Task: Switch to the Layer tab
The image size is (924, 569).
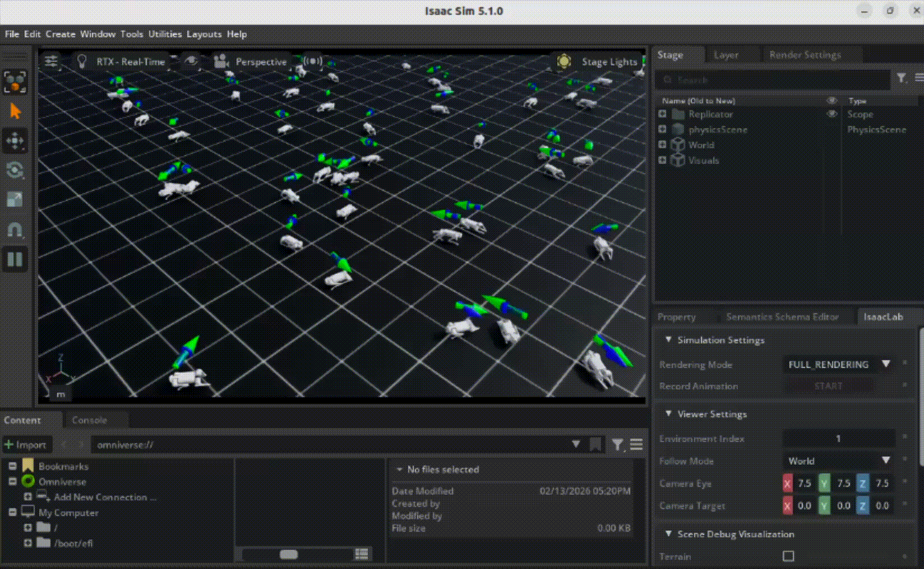Action: point(726,54)
